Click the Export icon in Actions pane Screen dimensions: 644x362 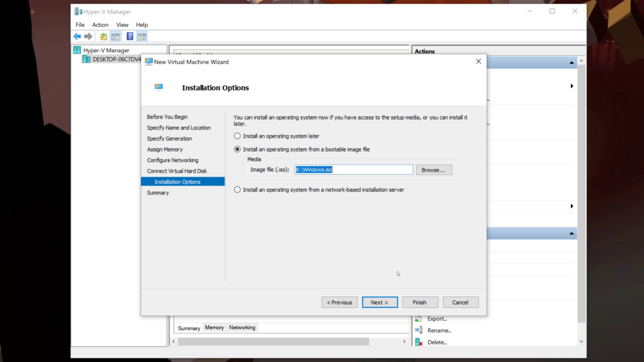pos(418,319)
